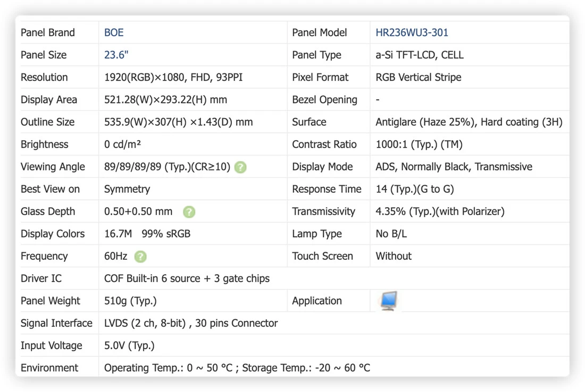
Task: Select the Lamp Type label
Action: 317,234
